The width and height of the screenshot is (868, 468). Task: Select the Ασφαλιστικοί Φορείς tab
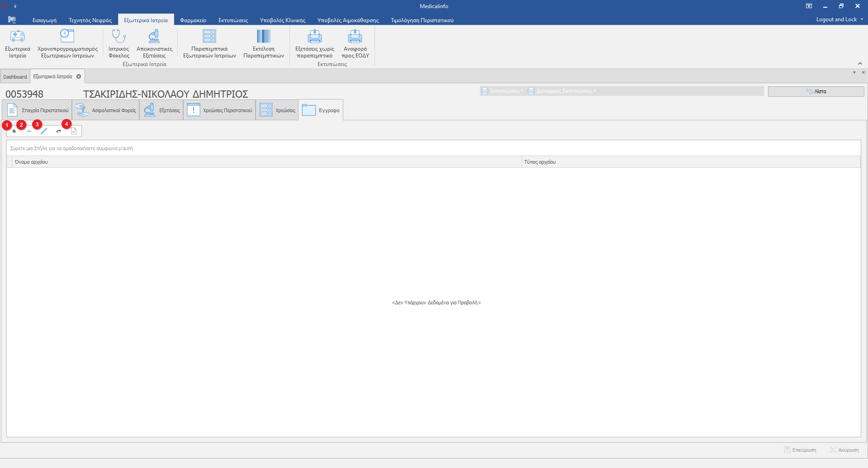[x=106, y=110]
